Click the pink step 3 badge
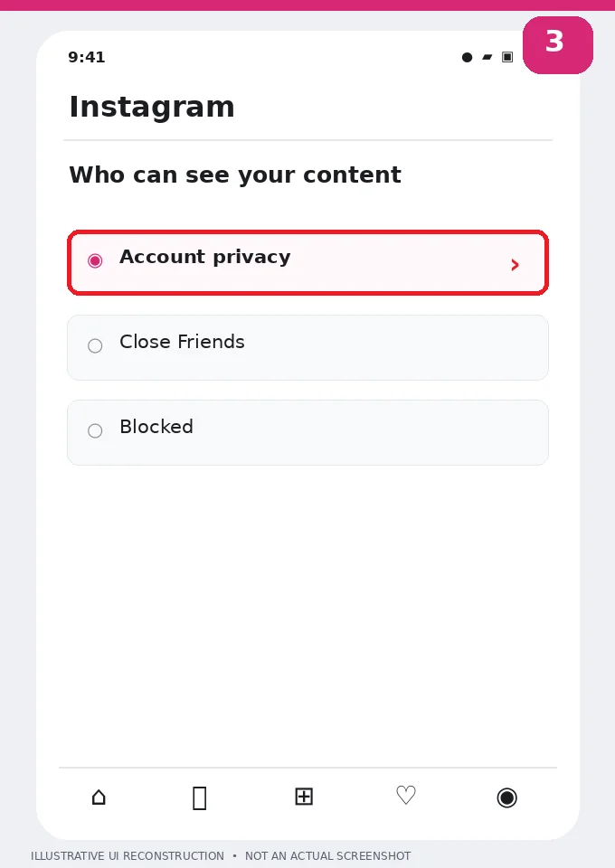Image resolution: width=615 pixels, height=868 pixels. 558,45
